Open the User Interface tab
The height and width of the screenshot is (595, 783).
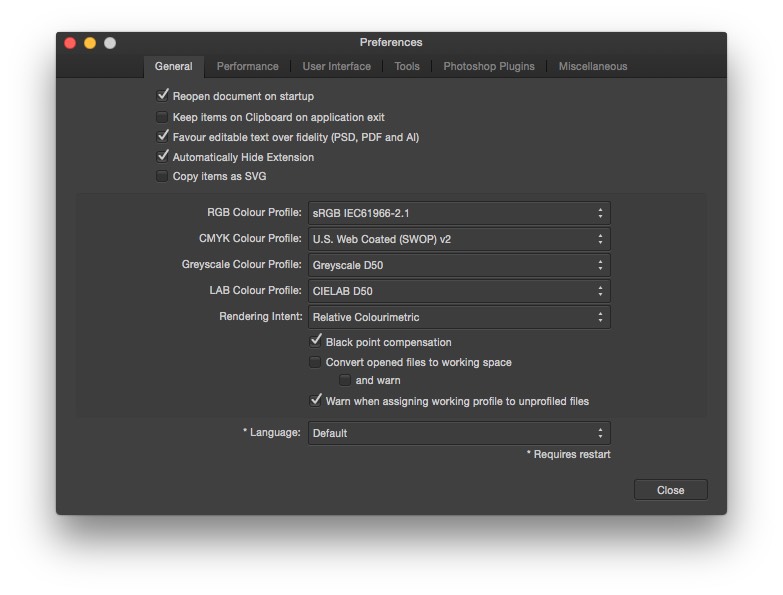point(336,67)
